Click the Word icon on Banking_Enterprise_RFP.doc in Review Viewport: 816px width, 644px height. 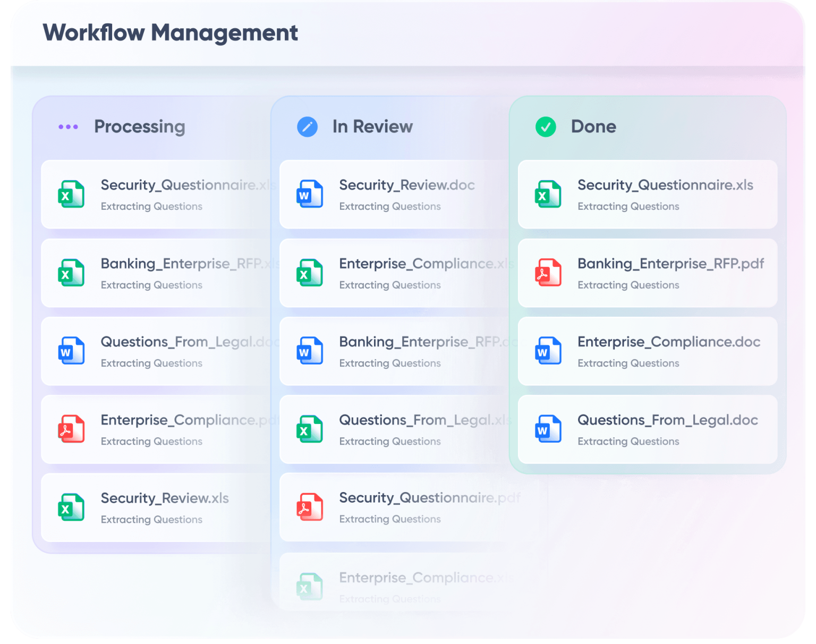tap(310, 351)
